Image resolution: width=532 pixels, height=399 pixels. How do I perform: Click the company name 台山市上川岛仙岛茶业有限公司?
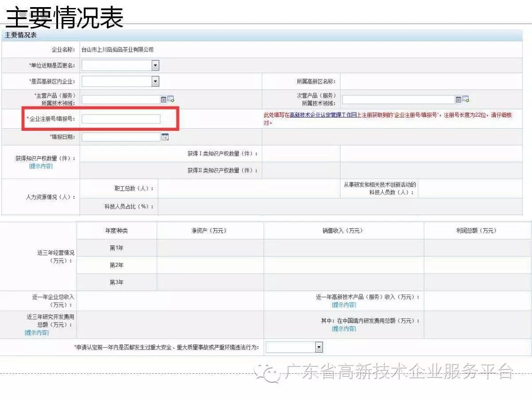click(x=117, y=50)
